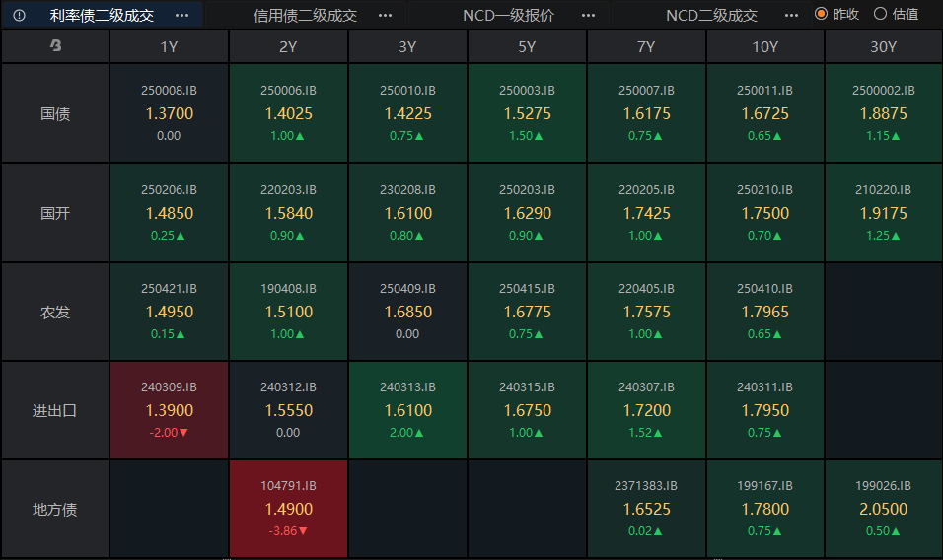Click the 2Y column header
Image resolution: width=943 pixels, height=560 pixels.
click(288, 46)
